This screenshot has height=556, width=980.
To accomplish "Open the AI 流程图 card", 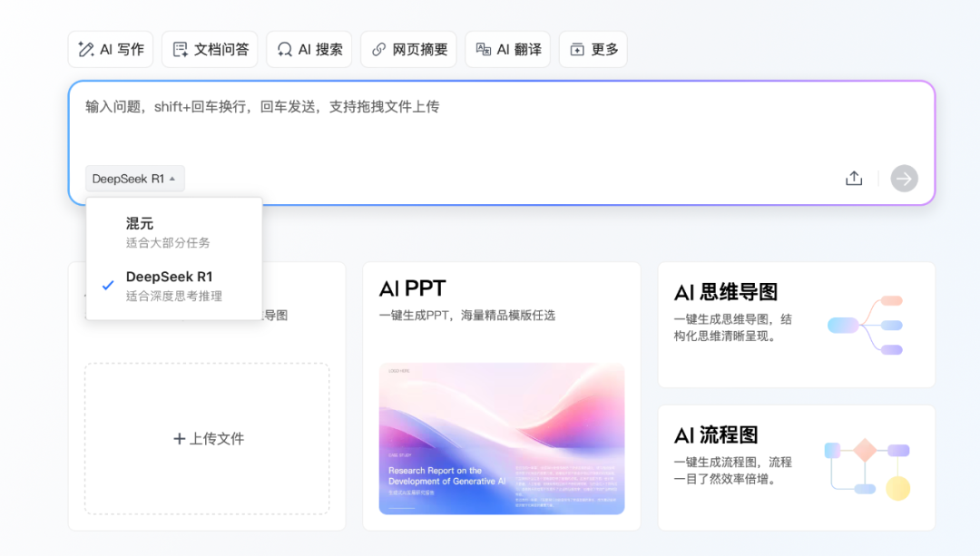I will click(796, 466).
